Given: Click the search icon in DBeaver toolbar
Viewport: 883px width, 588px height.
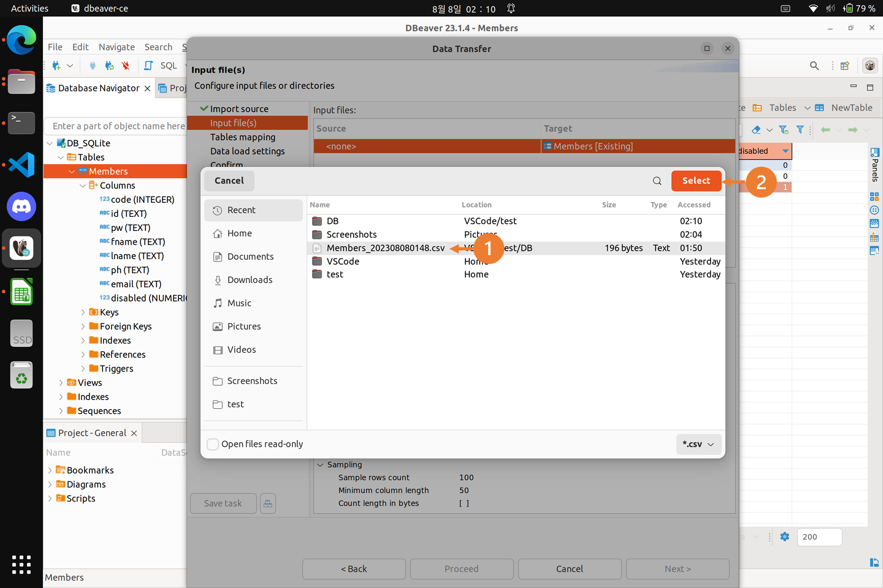Looking at the screenshot, I should [814, 65].
